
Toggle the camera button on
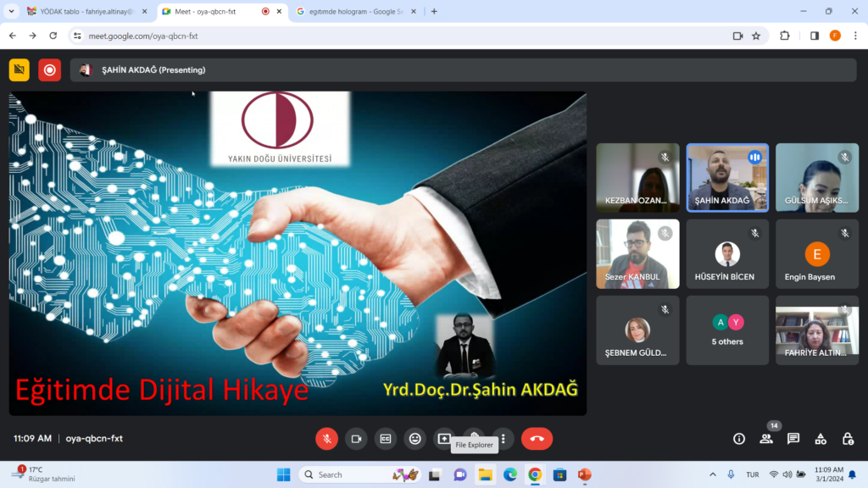(x=356, y=439)
